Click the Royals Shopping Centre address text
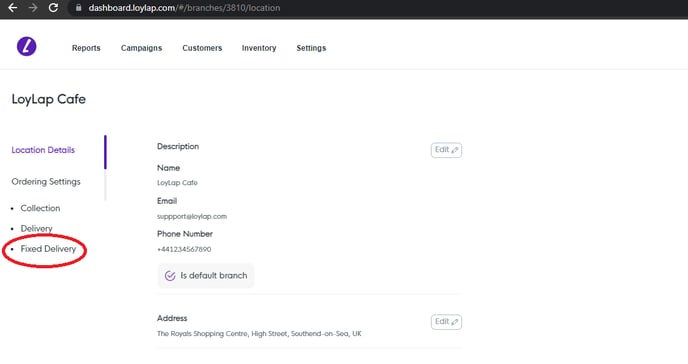688x364 pixels. (259, 334)
